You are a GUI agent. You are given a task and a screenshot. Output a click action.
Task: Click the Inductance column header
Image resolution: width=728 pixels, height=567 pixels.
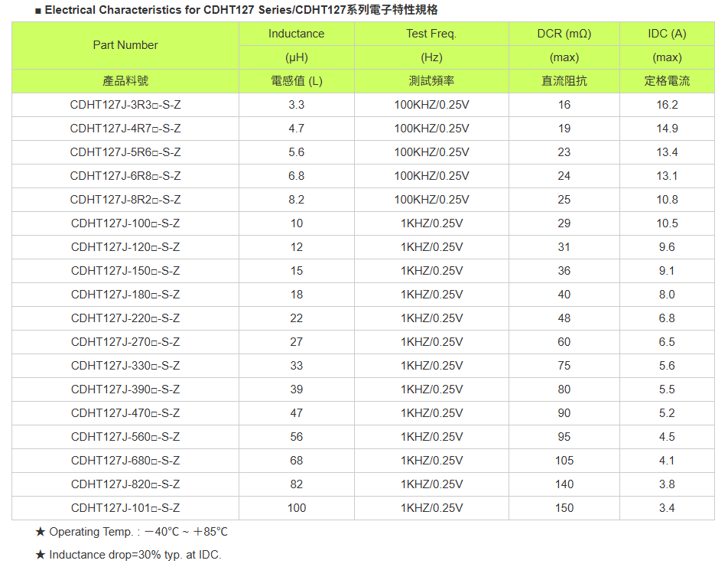pyautogui.click(x=296, y=34)
